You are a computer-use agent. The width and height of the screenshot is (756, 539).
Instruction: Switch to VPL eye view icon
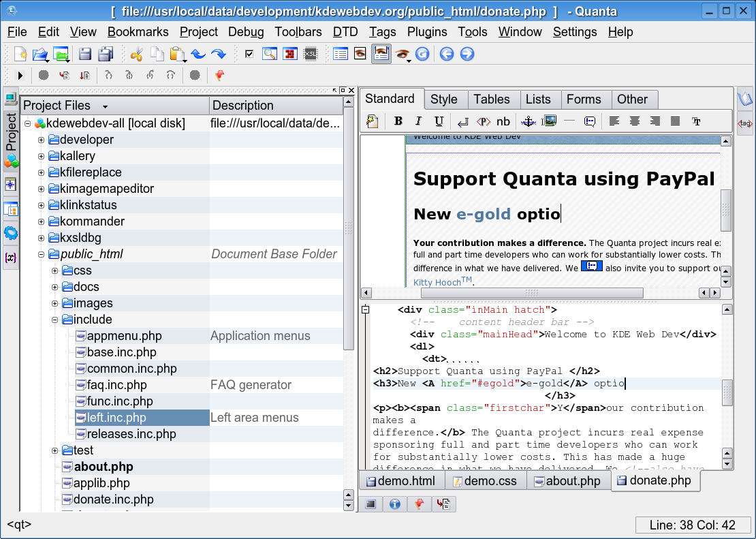click(x=360, y=54)
